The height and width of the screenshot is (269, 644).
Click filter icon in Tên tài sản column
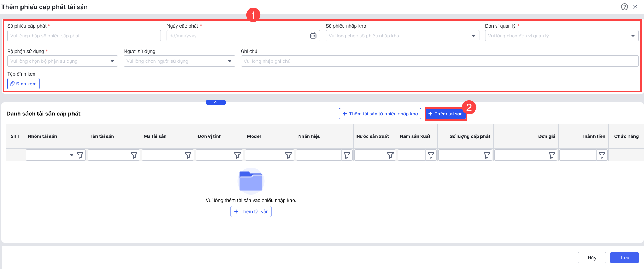pyautogui.click(x=134, y=155)
